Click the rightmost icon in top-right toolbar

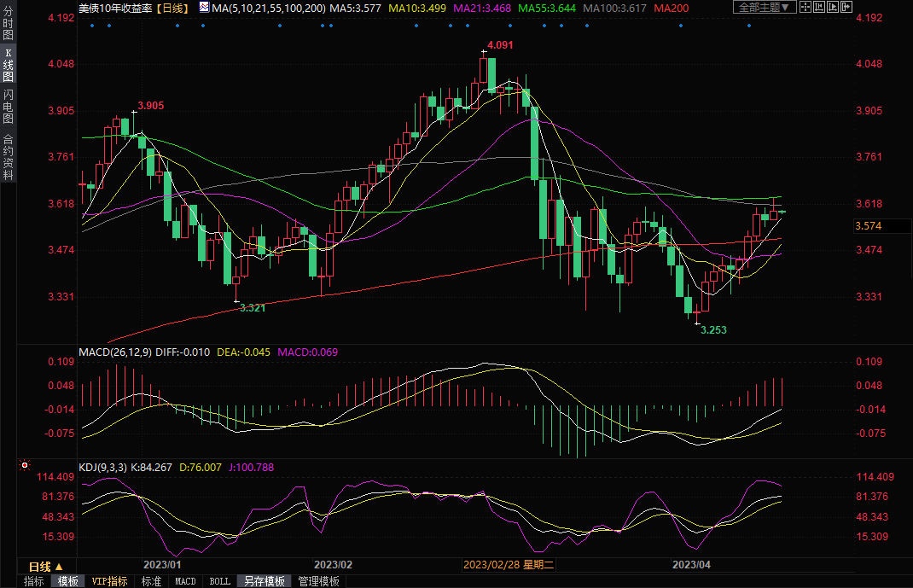tap(846, 7)
